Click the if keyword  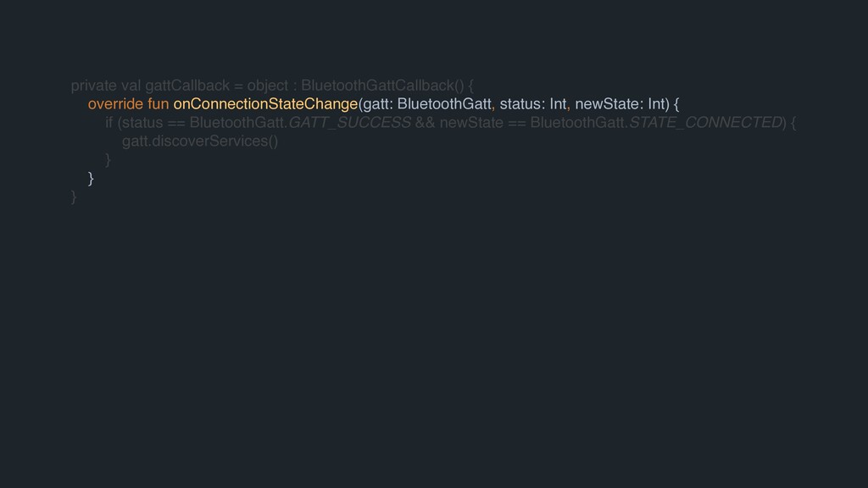tap(109, 123)
